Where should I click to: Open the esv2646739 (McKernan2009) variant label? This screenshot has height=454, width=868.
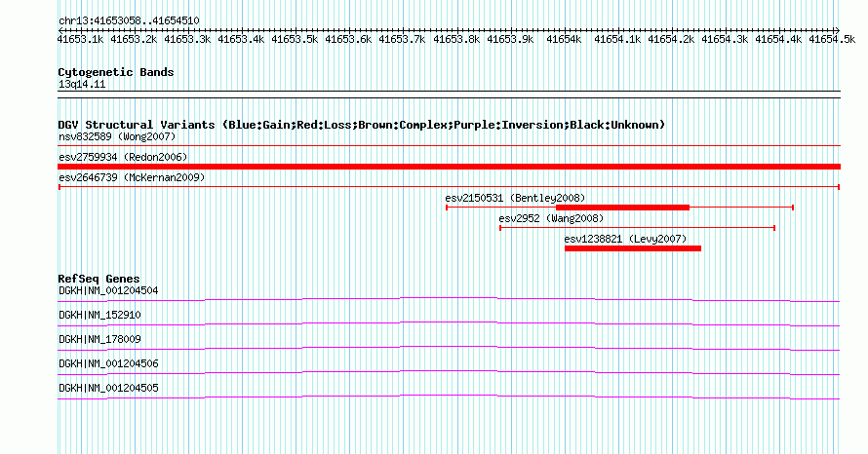132,177
